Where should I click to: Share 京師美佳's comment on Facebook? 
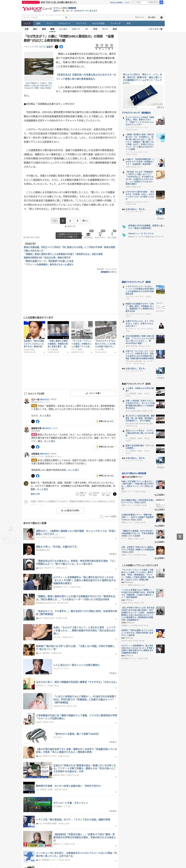pyautogui.click(x=38, y=476)
